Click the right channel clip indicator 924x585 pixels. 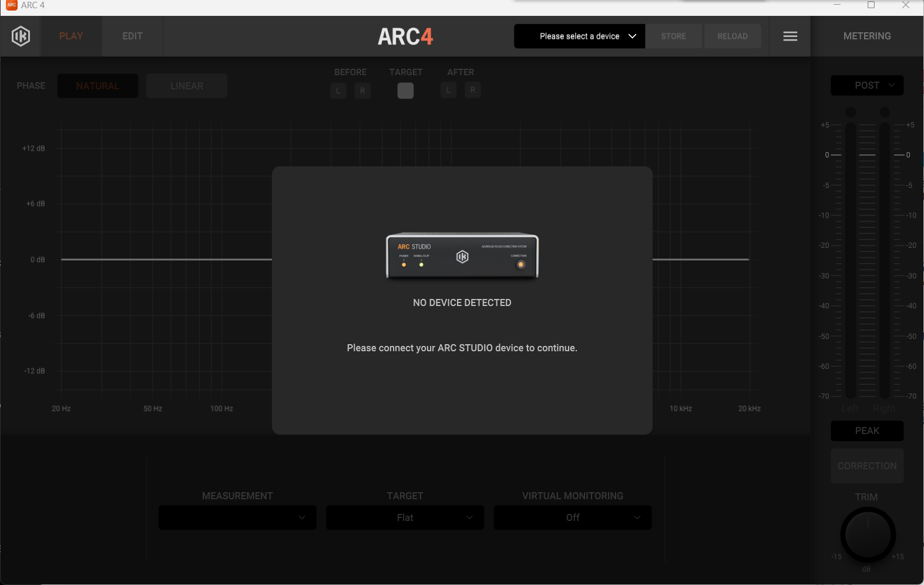click(x=885, y=112)
